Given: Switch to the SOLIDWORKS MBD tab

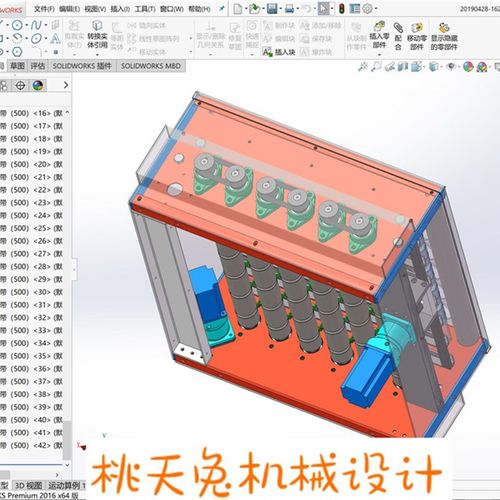Looking at the screenshot, I should [151, 66].
